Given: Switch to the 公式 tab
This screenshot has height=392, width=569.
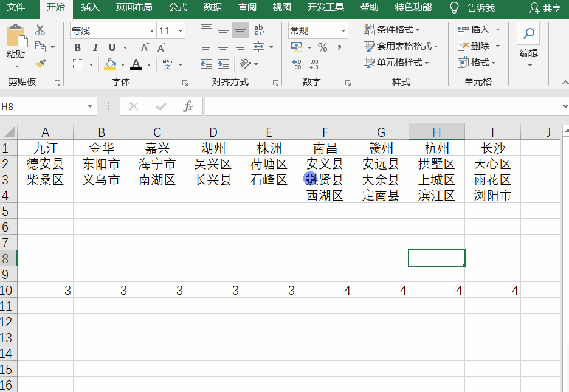Looking at the screenshot, I should pos(178,7).
